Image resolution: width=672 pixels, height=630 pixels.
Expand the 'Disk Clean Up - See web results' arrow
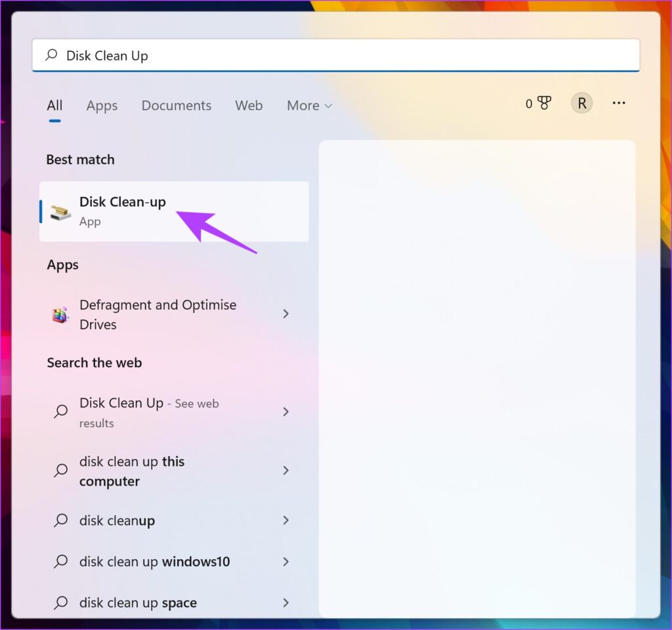pos(285,412)
